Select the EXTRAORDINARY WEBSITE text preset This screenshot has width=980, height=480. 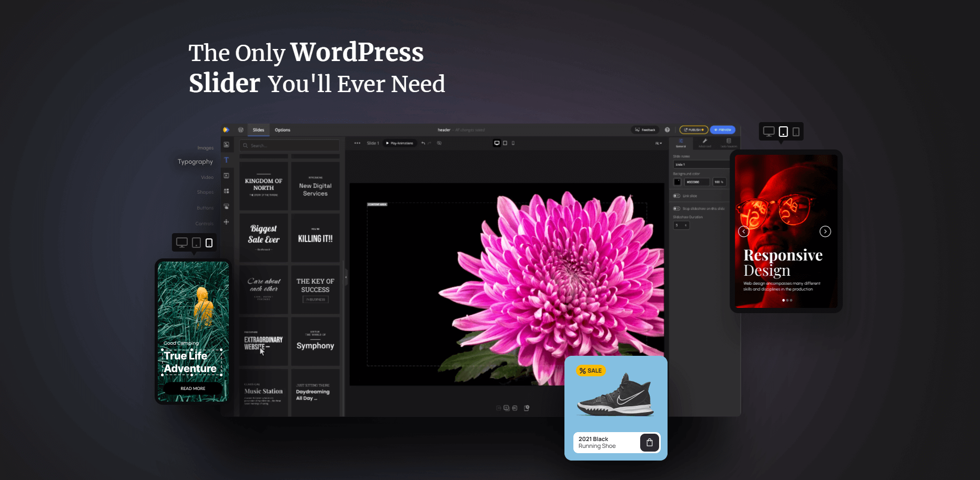264,341
